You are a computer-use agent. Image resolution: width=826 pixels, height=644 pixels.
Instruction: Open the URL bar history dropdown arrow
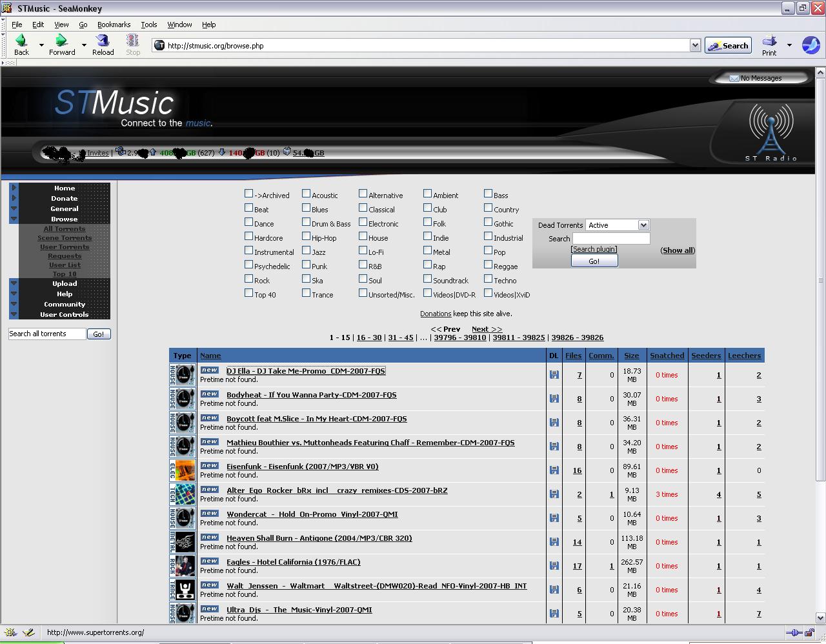click(x=695, y=45)
